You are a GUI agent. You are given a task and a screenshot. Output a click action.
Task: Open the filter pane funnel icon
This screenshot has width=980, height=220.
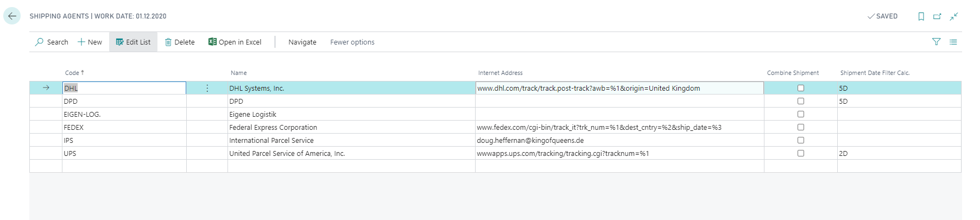pos(937,42)
